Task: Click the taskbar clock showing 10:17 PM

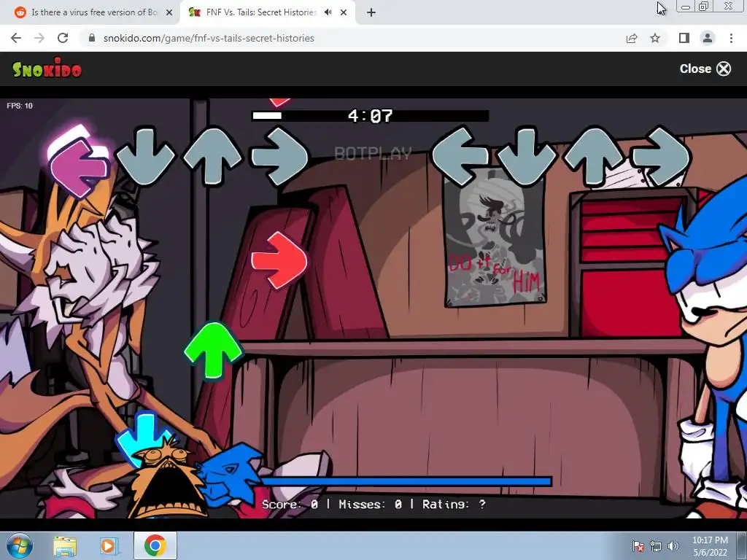Action: 710,546
